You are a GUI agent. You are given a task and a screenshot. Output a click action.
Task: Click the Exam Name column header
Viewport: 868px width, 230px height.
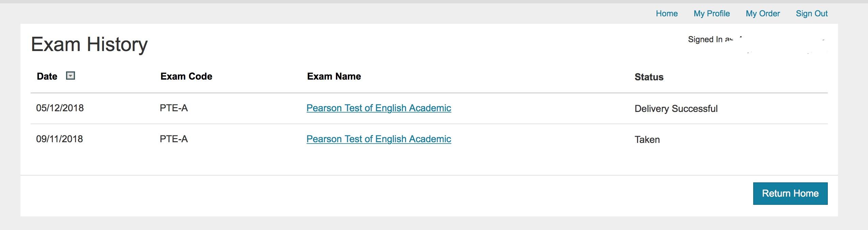[334, 77]
